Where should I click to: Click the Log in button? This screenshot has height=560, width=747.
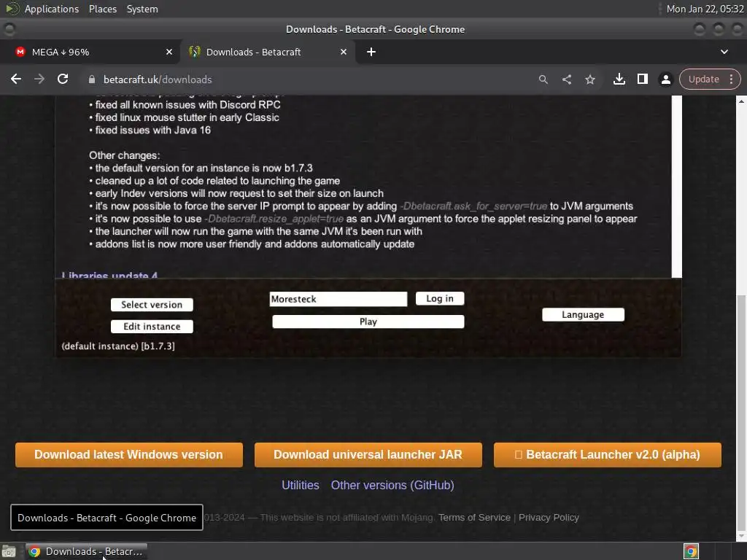440,298
